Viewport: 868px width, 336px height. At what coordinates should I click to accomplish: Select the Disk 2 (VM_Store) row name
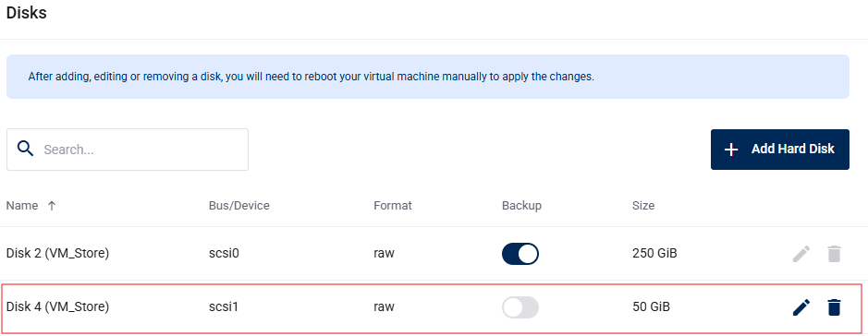57,254
